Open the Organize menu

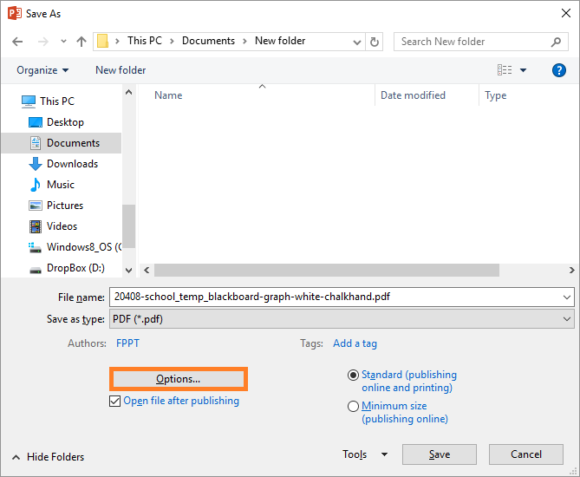click(43, 70)
